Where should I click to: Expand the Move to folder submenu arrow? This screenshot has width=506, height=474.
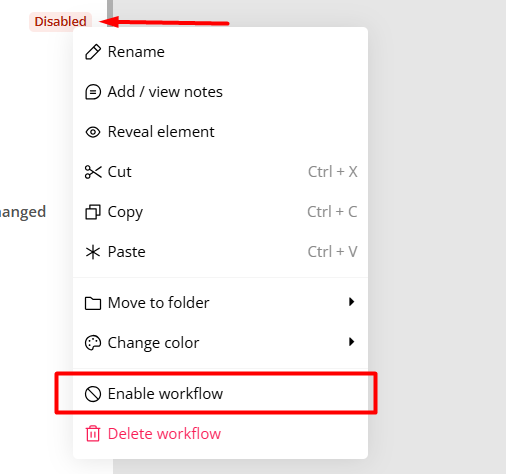click(x=351, y=302)
